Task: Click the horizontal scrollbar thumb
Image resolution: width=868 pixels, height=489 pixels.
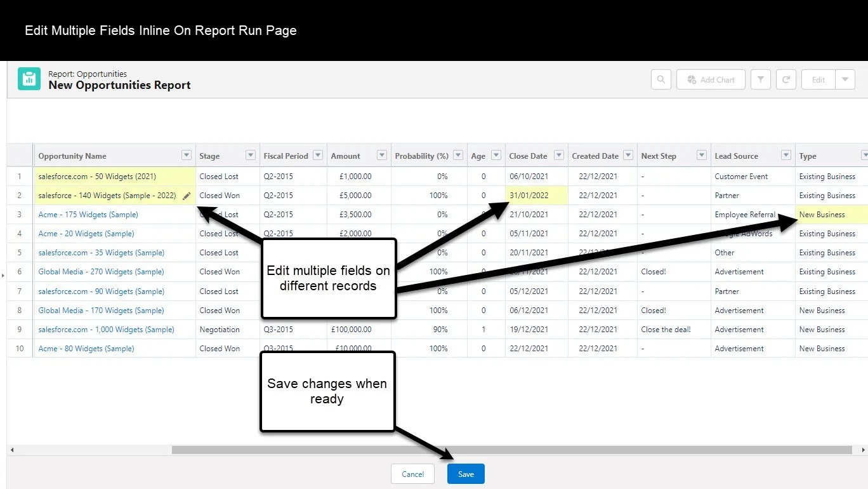Action: click(x=511, y=450)
